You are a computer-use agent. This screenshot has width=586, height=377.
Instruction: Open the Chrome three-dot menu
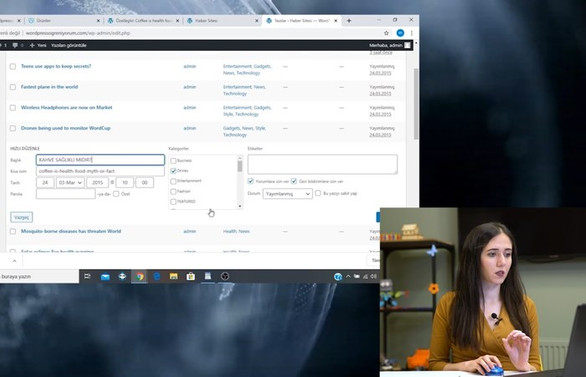(x=411, y=33)
